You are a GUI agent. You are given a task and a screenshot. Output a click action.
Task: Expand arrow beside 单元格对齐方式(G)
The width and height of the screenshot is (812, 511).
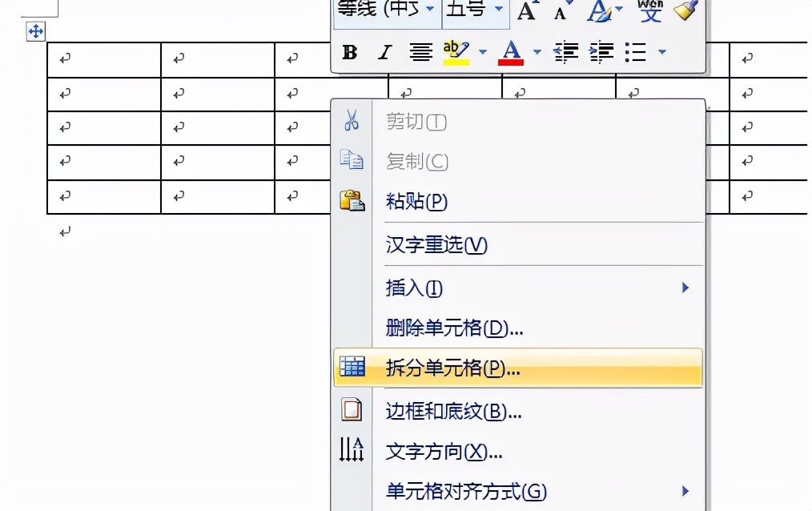(685, 491)
